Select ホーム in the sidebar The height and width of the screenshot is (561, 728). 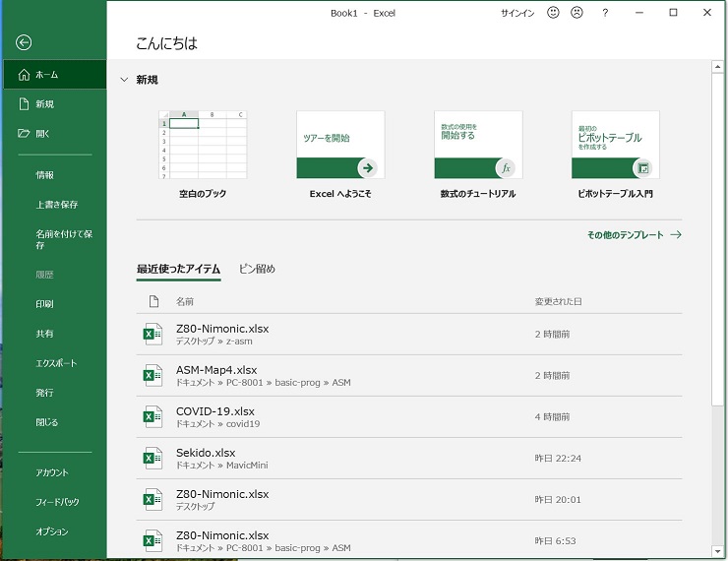coord(55,74)
